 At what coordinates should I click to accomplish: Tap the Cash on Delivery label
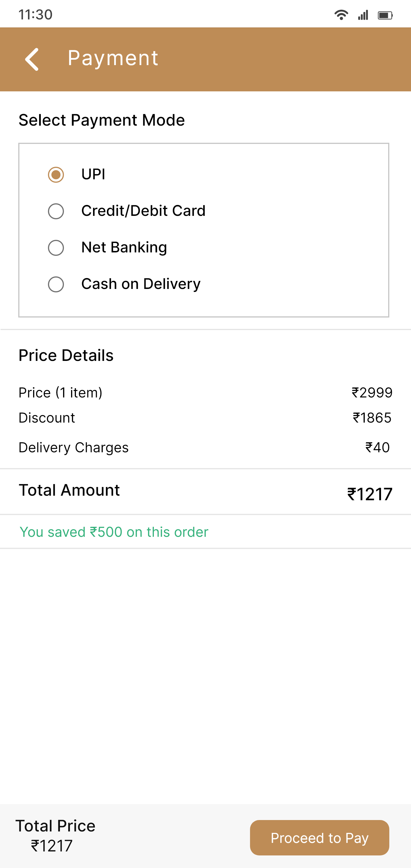141,284
